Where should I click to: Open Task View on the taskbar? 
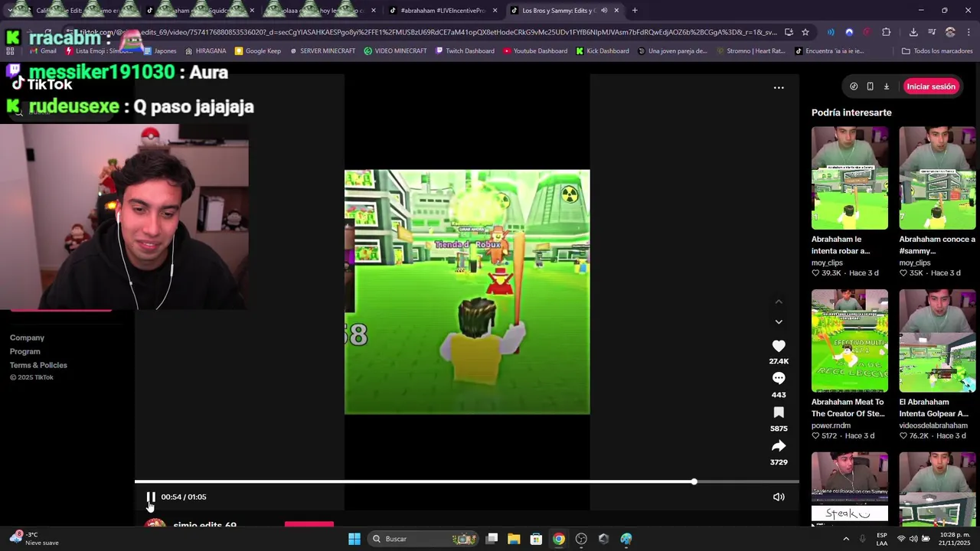click(x=492, y=539)
